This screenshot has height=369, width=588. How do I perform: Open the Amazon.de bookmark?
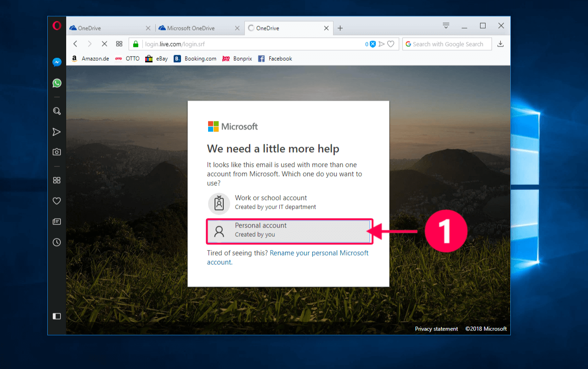pos(90,59)
